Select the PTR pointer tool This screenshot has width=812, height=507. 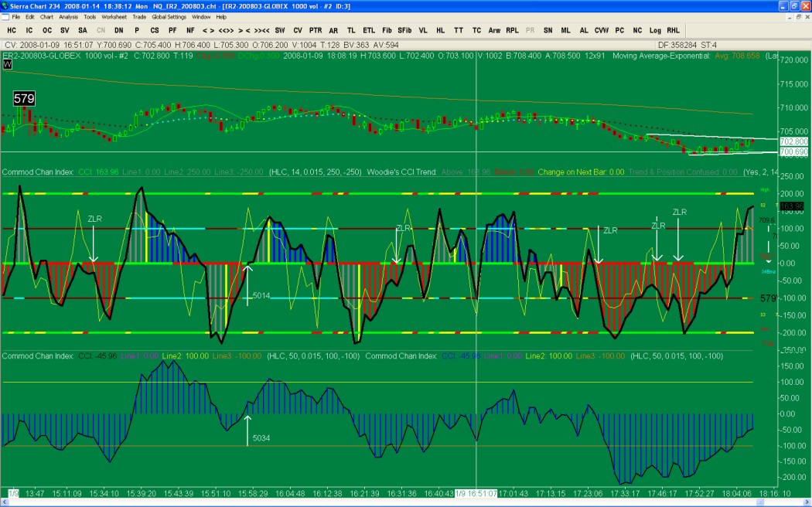pyautogui.click(x=316, y=30)
